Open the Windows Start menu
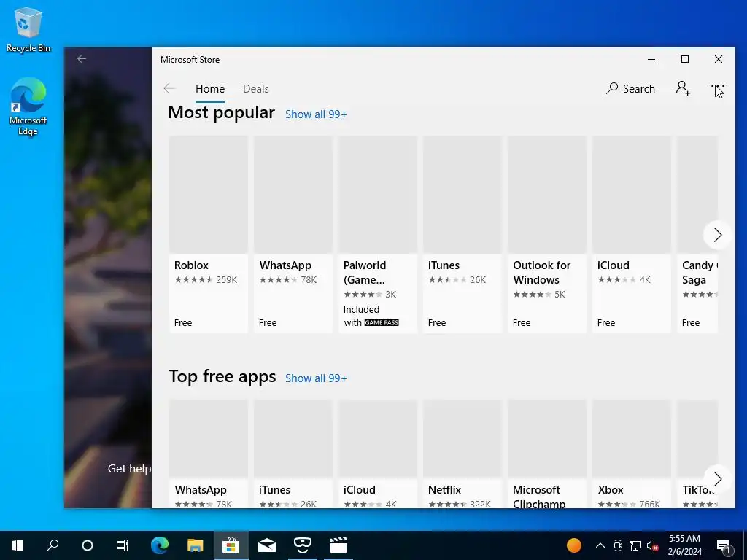This screenshot has width=747, height=560. (18, 545)
